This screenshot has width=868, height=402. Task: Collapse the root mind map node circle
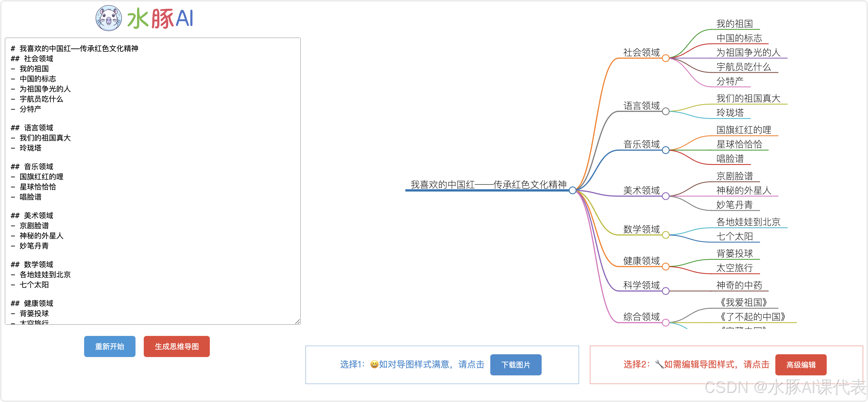(x=573, y=190)
